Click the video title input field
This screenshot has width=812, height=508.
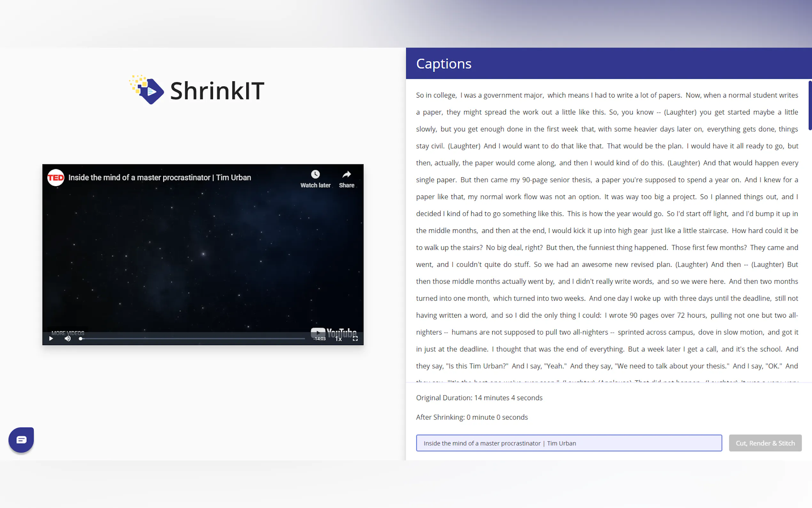point(569,443)
